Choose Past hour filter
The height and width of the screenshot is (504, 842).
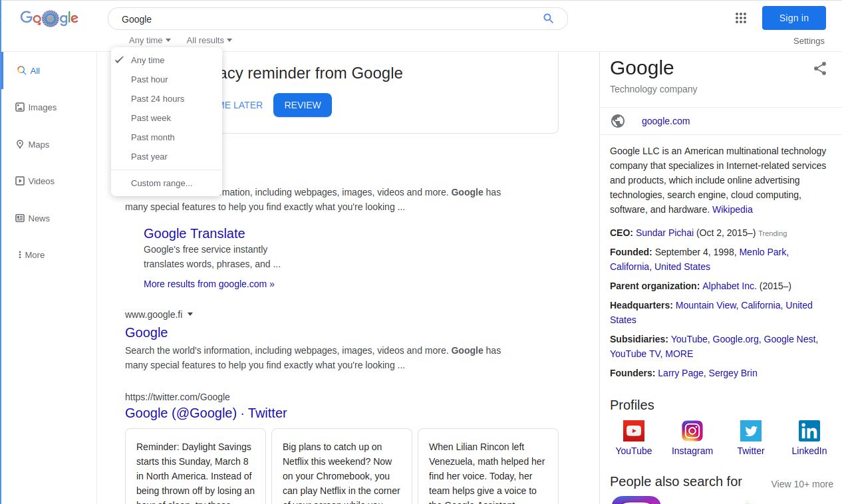pos(166,79)
